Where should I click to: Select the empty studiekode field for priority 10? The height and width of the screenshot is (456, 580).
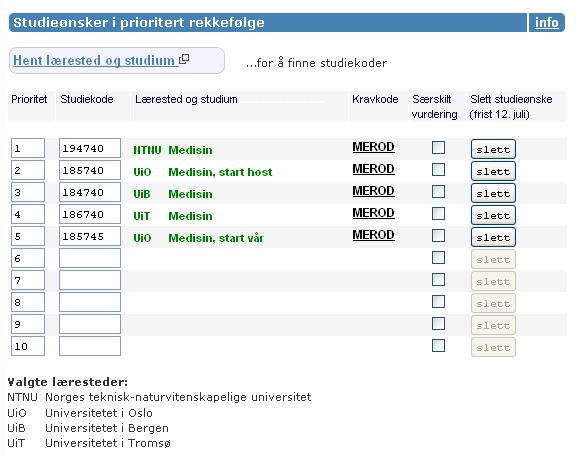[90, 346]
